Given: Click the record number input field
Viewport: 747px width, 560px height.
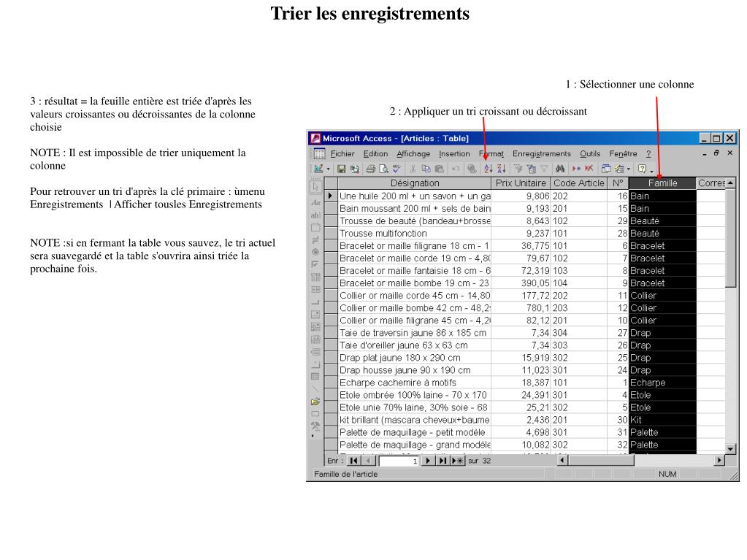Looking at the screenshot, I should pos(399,461).
